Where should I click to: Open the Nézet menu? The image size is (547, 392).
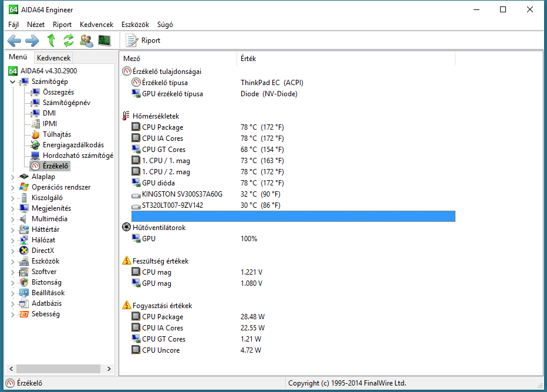(36, 25)
